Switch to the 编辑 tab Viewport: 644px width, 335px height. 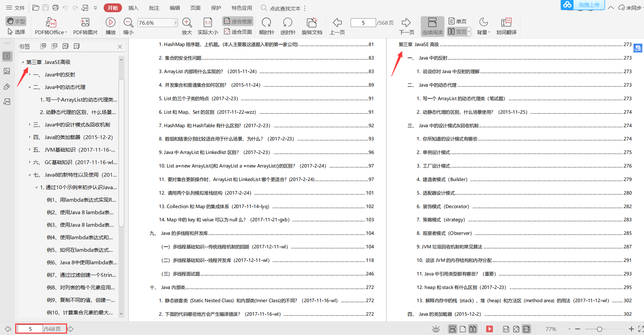(174, 8)
